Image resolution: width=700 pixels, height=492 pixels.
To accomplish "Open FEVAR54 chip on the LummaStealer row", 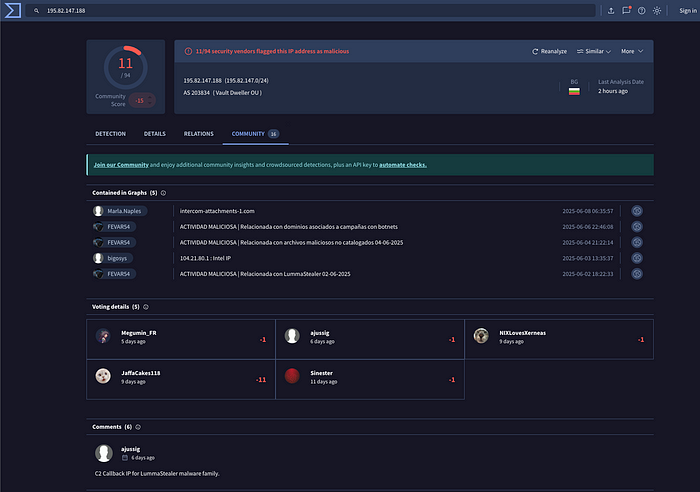I will tap(114, 274).
